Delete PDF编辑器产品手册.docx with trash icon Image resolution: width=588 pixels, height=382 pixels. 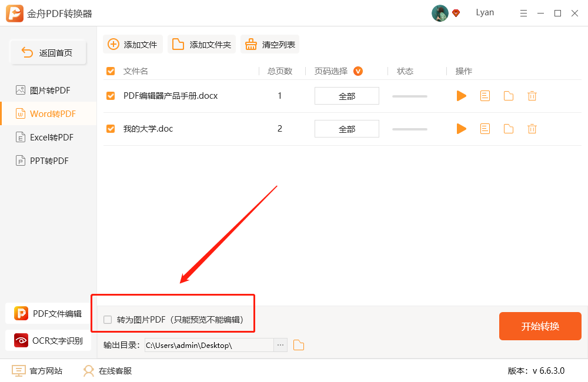532,96
